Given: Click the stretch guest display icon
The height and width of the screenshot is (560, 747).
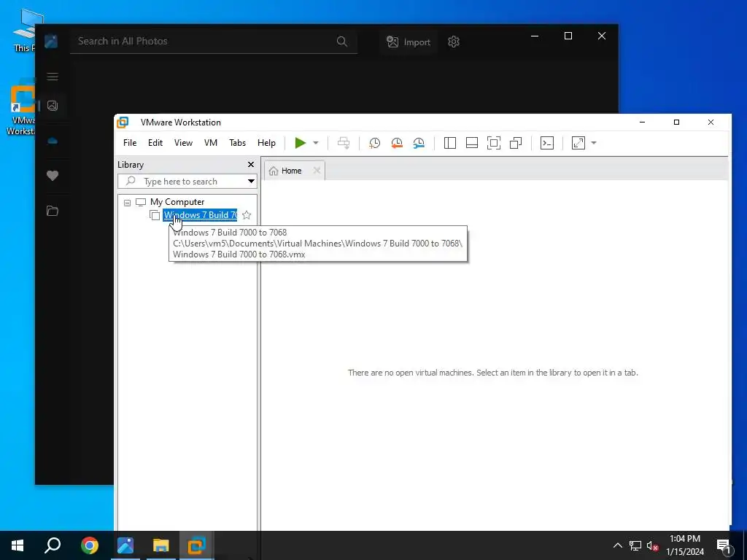Looking at the screenshot, I should pos(578,143).
